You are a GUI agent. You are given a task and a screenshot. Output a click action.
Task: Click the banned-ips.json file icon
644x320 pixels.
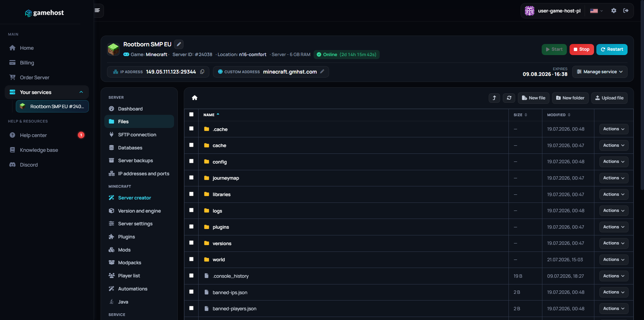pos(207,292)
